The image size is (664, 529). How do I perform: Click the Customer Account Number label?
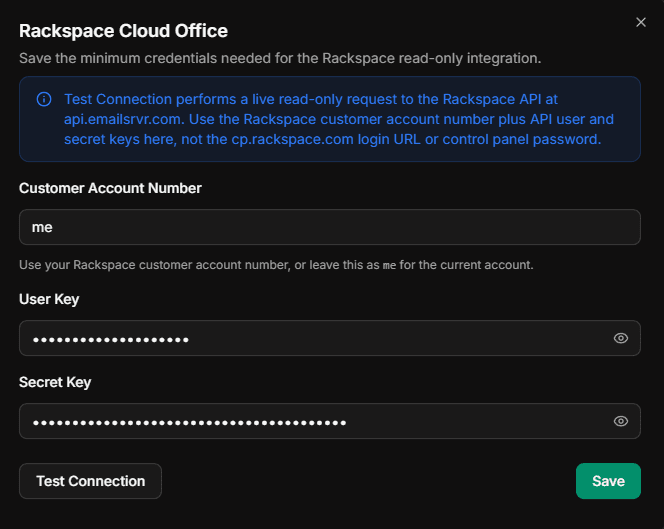[x=110, y=188]
